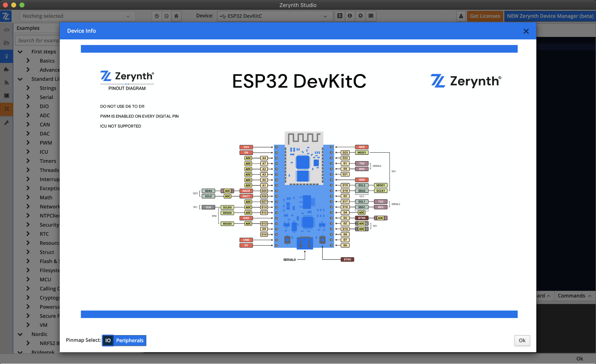The height and width of the screenshot is (364, 596).
Task: Open the serial console terminal icon
Action: coord(371,16)
